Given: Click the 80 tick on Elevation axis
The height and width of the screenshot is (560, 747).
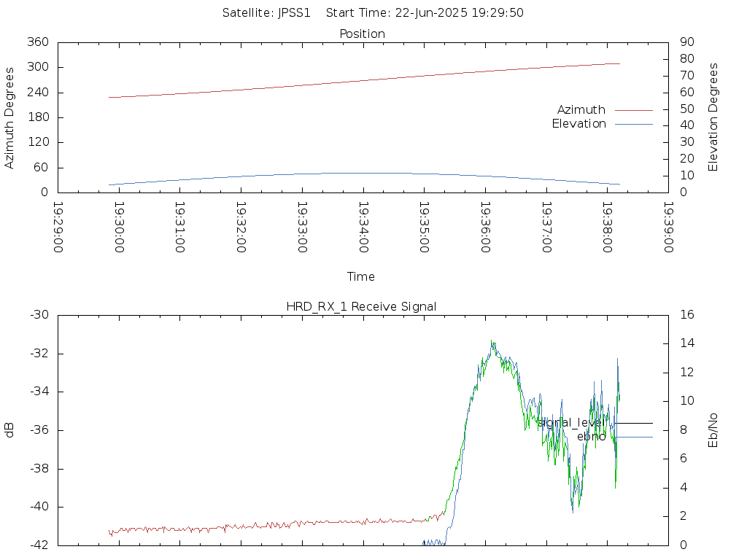Looking at the screenshot, I should 687,59.
